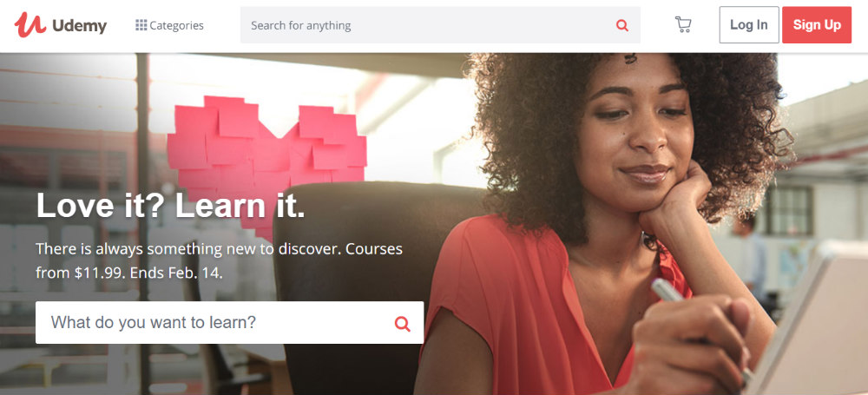
Task: Open the shopping cart icon
Action: pos(683,25)
